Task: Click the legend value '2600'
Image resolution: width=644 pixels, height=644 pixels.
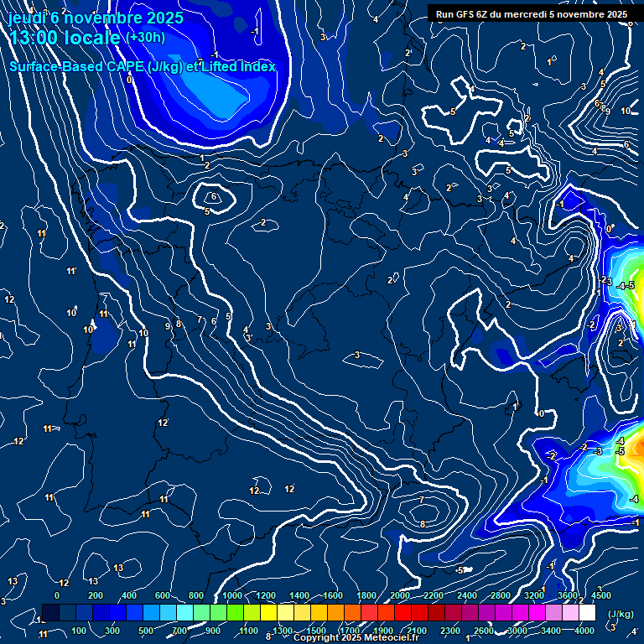Action: 484,631
